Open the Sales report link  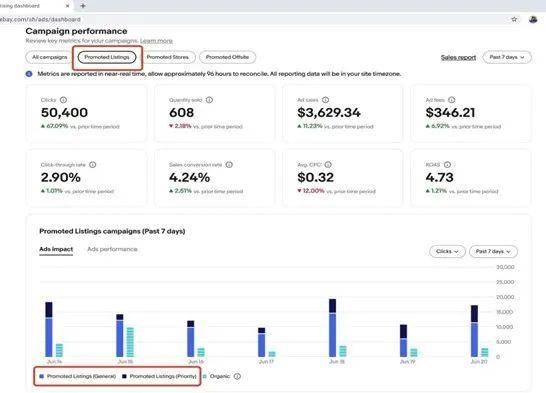tap(458, 57)
